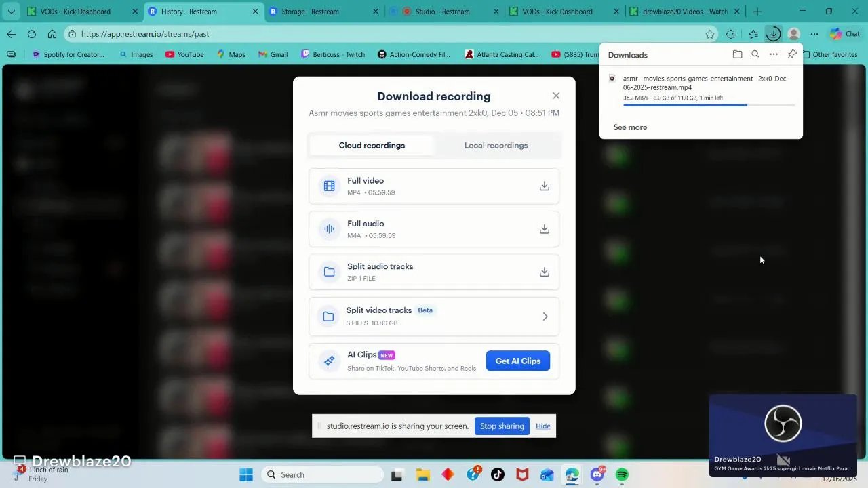Open the browser profile avatar

pyautogui.click(x=794, y=34)
